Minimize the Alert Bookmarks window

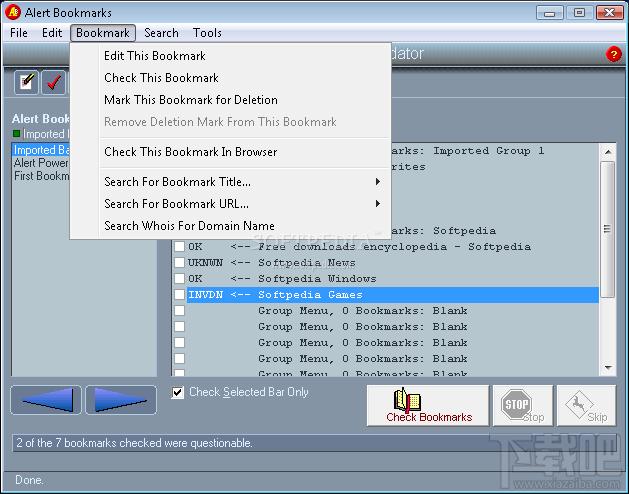(x=550, y=13)
